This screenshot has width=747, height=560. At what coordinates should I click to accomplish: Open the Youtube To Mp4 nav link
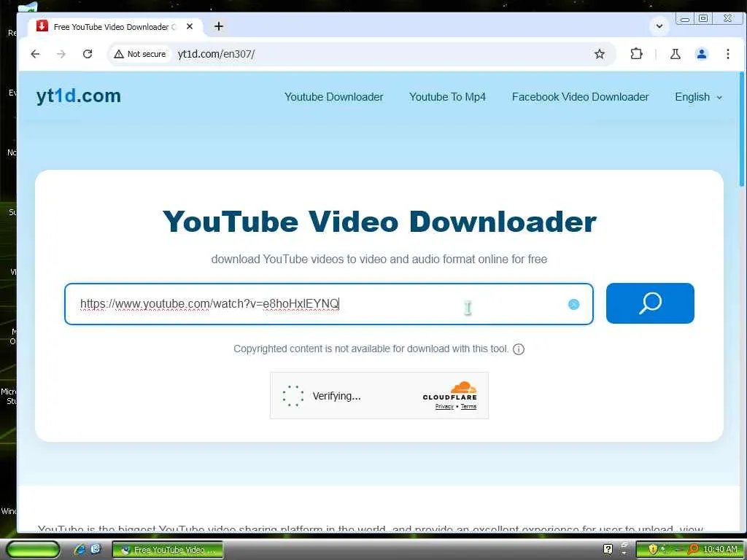[447, 97]
